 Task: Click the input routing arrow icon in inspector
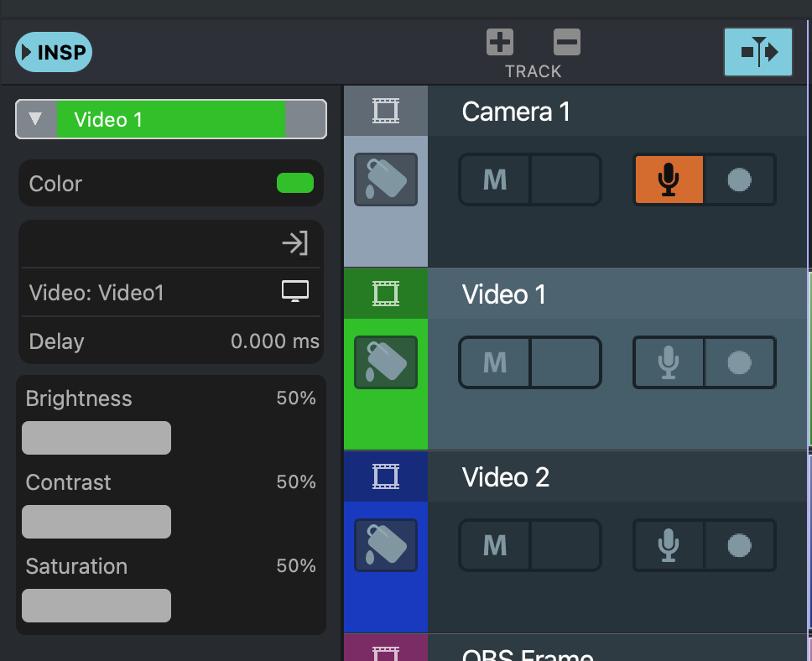click(294, 244)
